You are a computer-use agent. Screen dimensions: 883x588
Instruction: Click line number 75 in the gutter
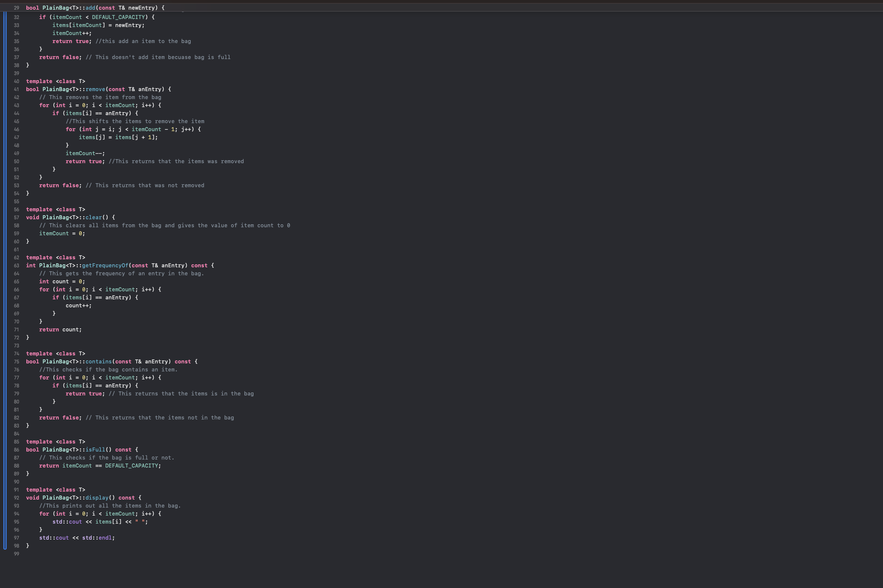click(x=16, y=361)
